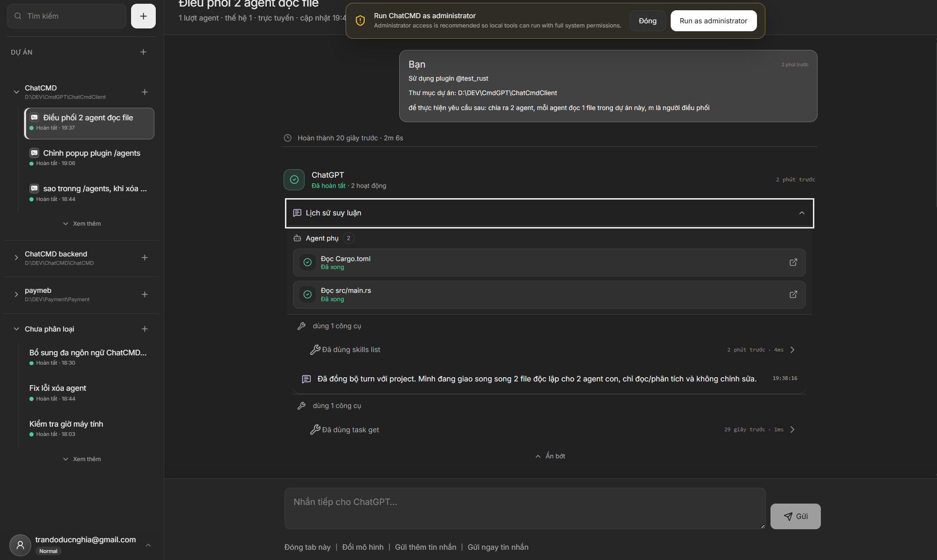Click the ChatGPT completed status icon
The height and width of the screenshot is (560, 937).
[x=294, y=180]
